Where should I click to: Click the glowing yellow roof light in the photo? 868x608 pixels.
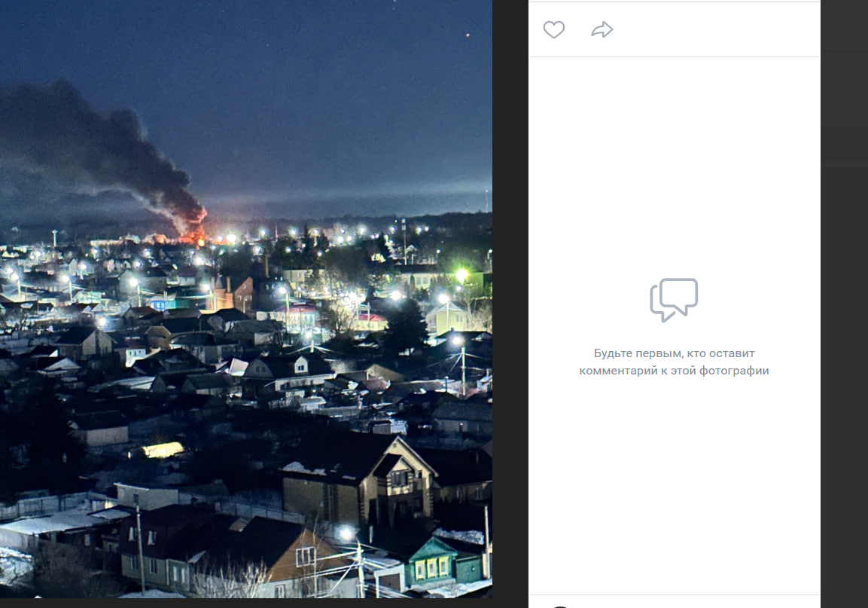(x=163, y=450)
